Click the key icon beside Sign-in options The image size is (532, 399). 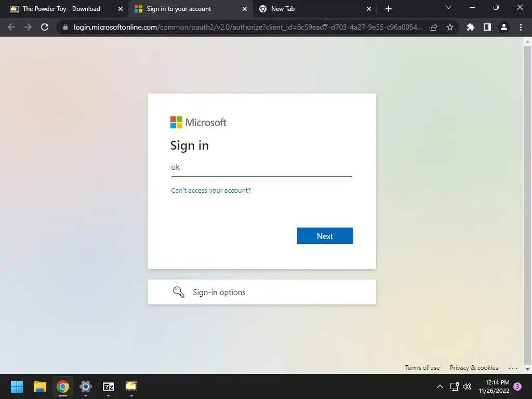tap(179, 292)
